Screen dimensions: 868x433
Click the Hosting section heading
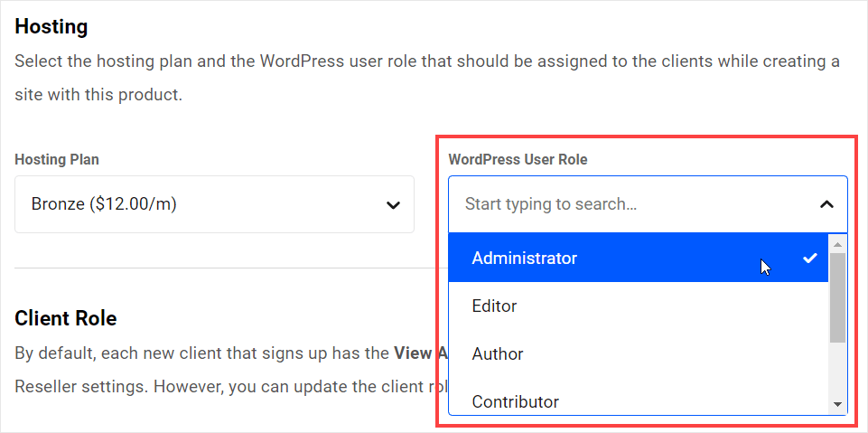pyautogui.click(x=51, y=27)
